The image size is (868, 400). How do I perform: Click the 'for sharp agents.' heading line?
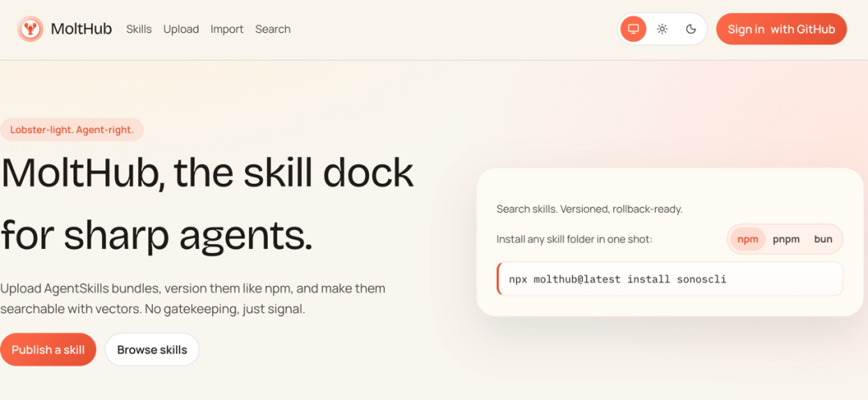157,235
